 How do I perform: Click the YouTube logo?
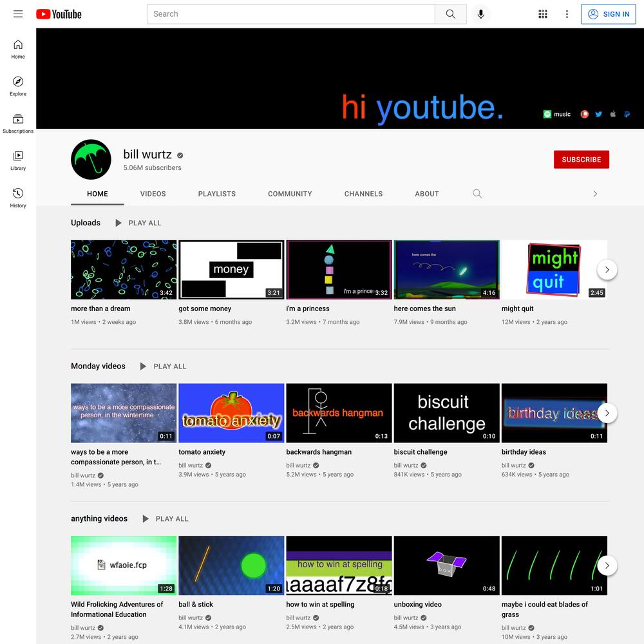click(59, 14)
